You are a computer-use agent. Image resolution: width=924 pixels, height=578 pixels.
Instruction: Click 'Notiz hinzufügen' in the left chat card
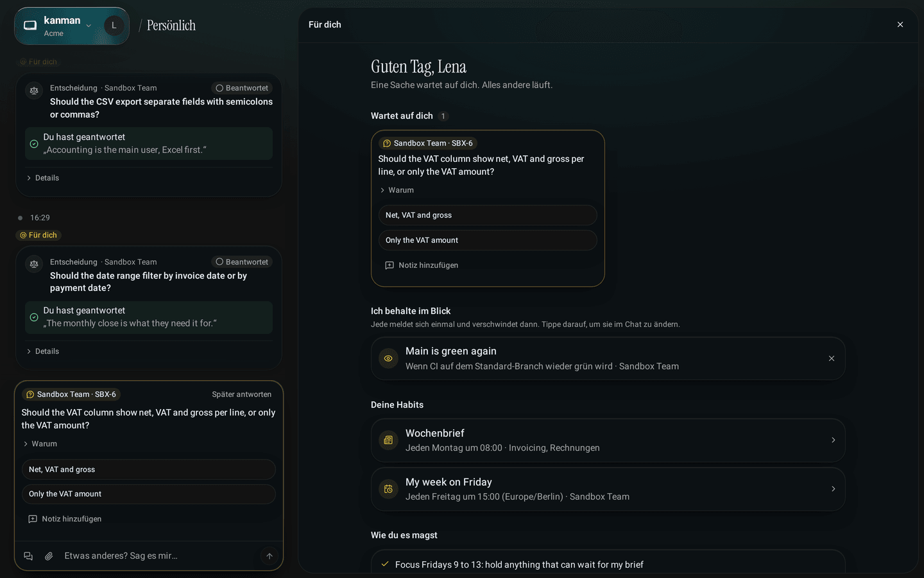[x=65, y=519]
